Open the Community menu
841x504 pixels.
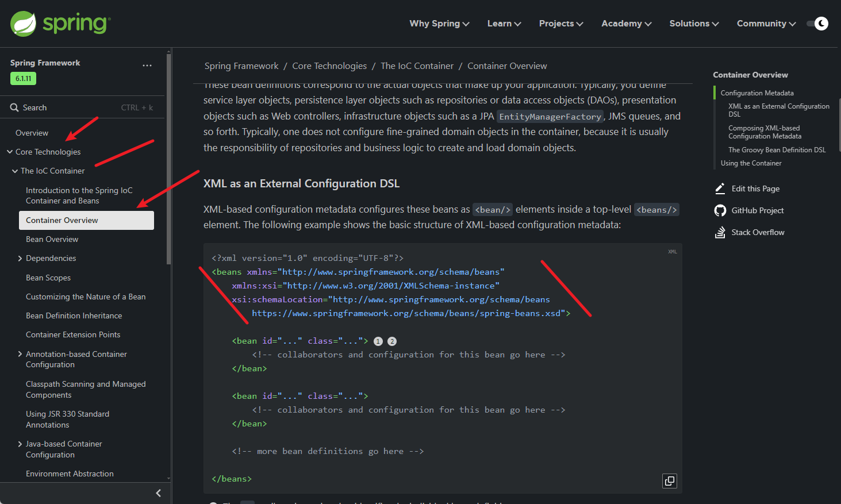766,24
